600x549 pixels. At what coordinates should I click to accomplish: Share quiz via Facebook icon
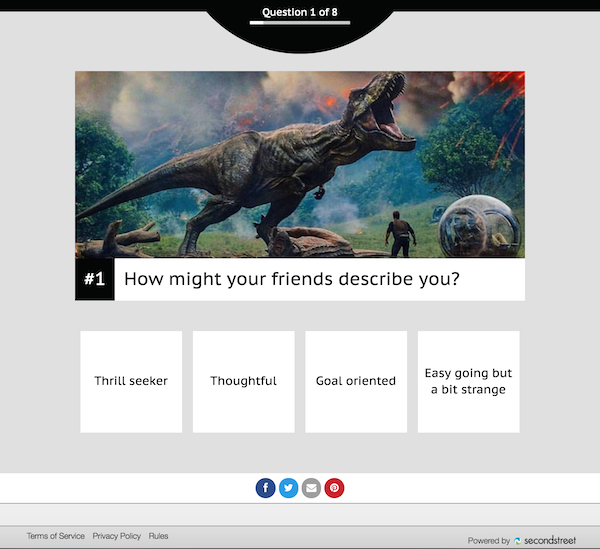point(265,488)
